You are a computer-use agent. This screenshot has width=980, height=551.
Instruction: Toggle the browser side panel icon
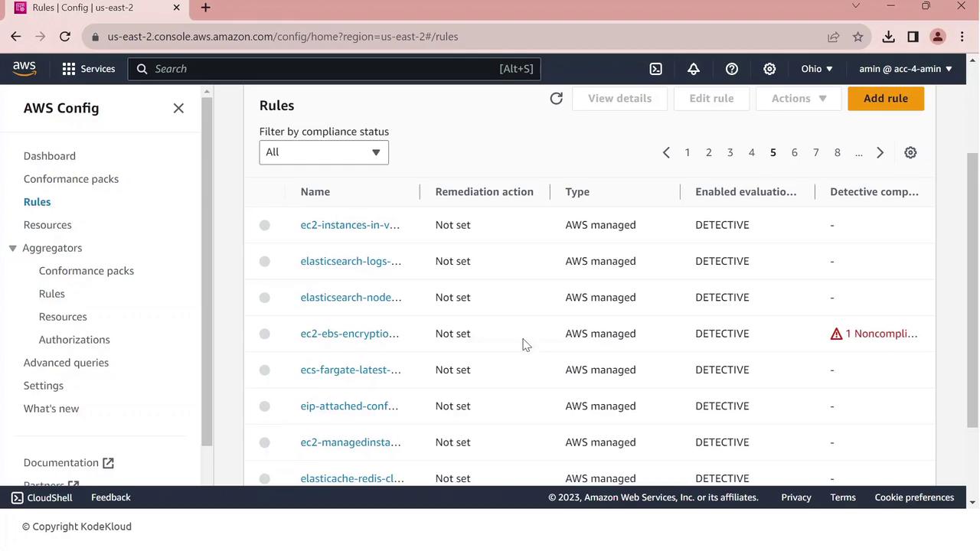(913, 37)
